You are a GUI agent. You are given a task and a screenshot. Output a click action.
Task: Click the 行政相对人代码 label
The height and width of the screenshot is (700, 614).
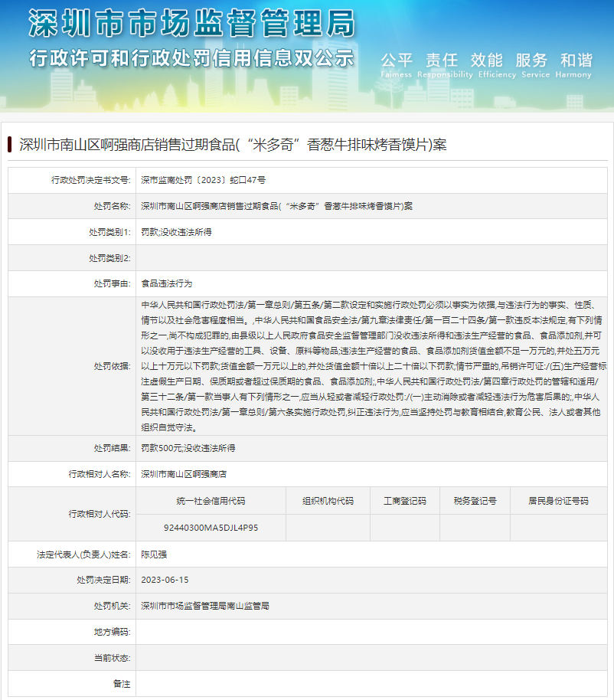[x=100, y=514]
